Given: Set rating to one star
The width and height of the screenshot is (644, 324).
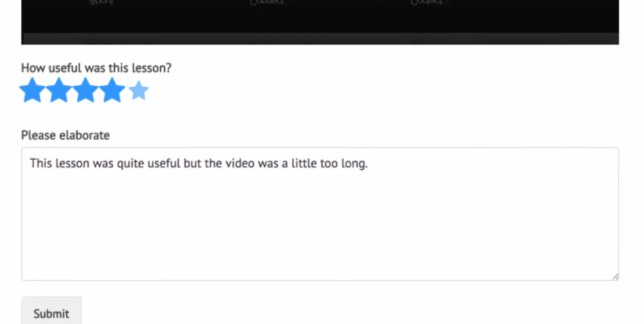Looking at the screenshot, I should 32,90.
